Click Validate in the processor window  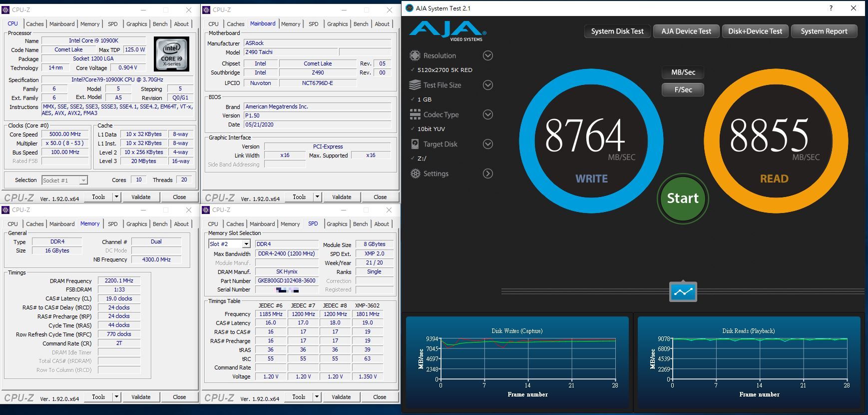click(x=141, y=197)
